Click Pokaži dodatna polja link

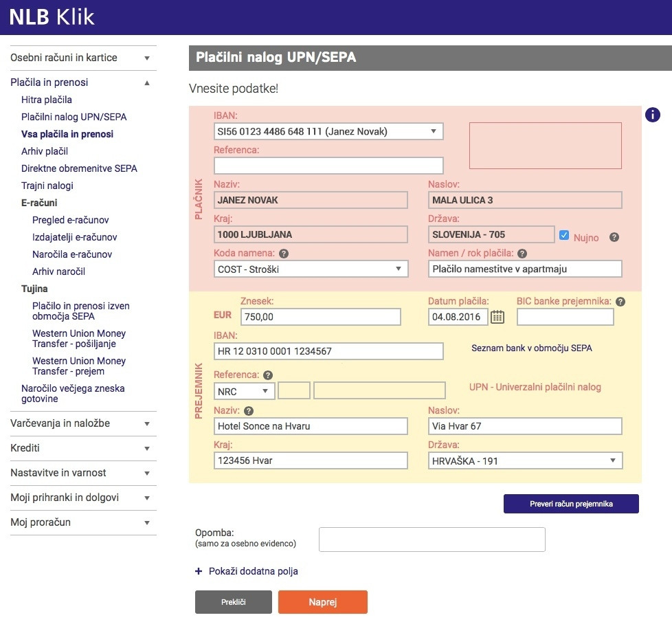point(253,571)
